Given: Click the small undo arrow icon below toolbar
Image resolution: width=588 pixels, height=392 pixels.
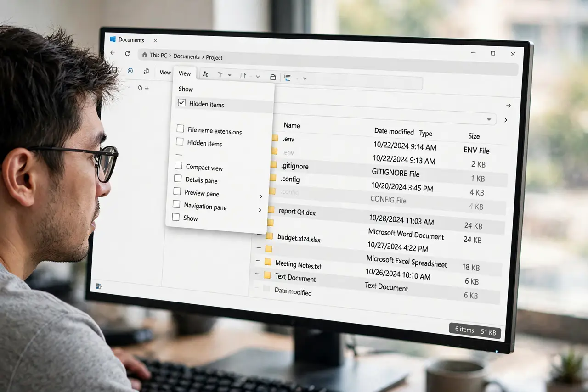Looking at the screenshot, I should click(140, 87).
